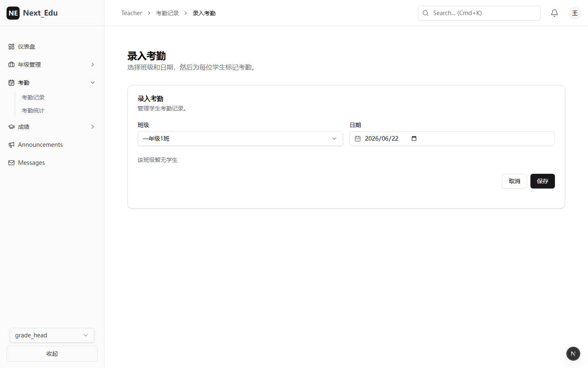588x368 pixels.
Task: Click 考勤记录 breadcrumb link
Action: tap(167, 13)
